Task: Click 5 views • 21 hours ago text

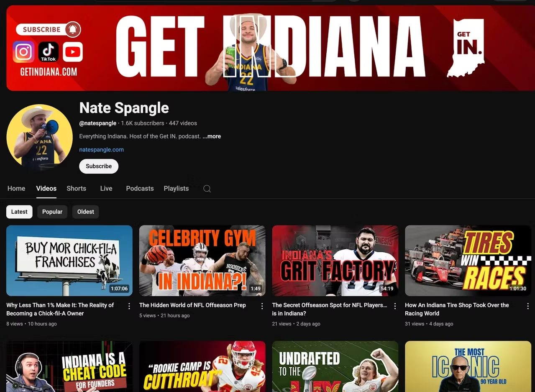Action: [164, 316]
